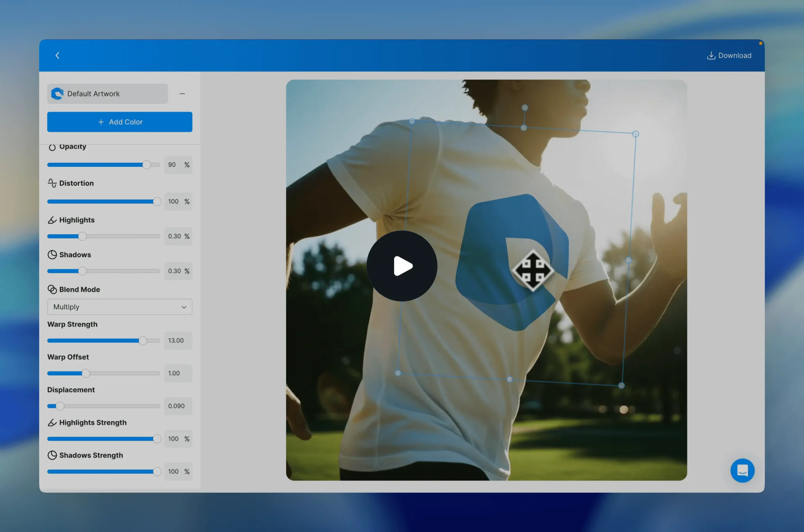Image resolution: width=804 pixels, height=532 pixels.
Task: Click the Distortion wave icon
Action: [52, 183]
